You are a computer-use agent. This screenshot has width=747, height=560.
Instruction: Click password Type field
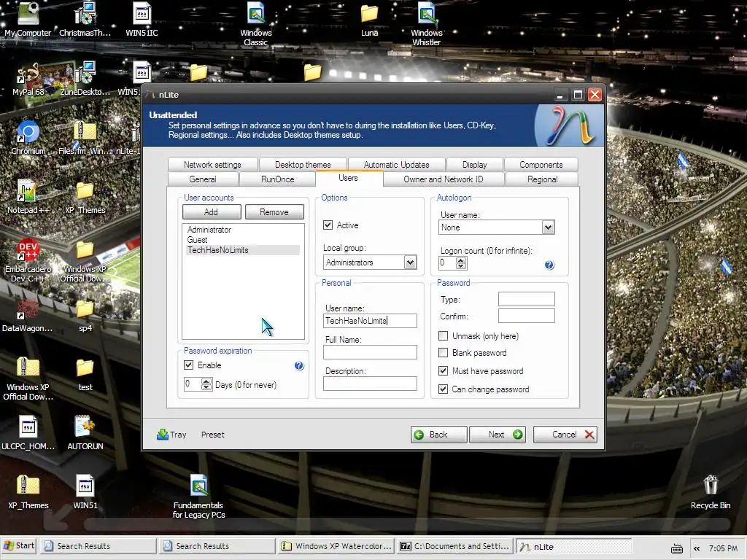pos(527,299)
